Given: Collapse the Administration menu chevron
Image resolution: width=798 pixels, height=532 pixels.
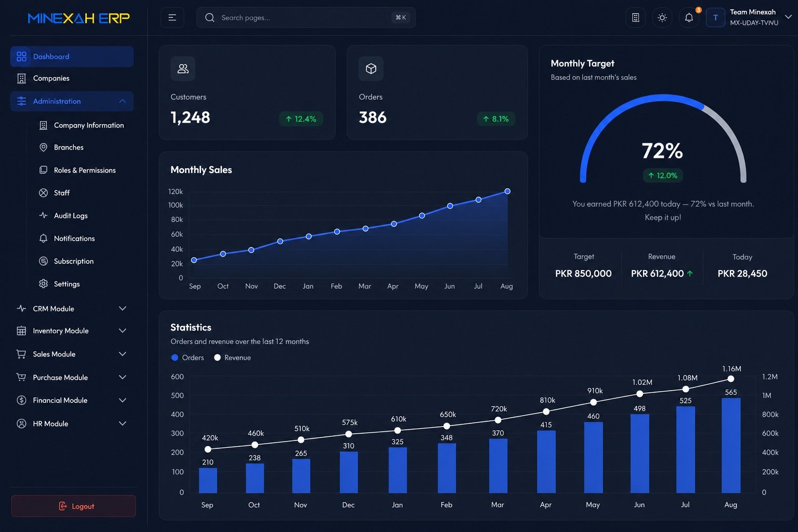Looking at the screenshot, I should pyautogui.click(x=123, y=101).
